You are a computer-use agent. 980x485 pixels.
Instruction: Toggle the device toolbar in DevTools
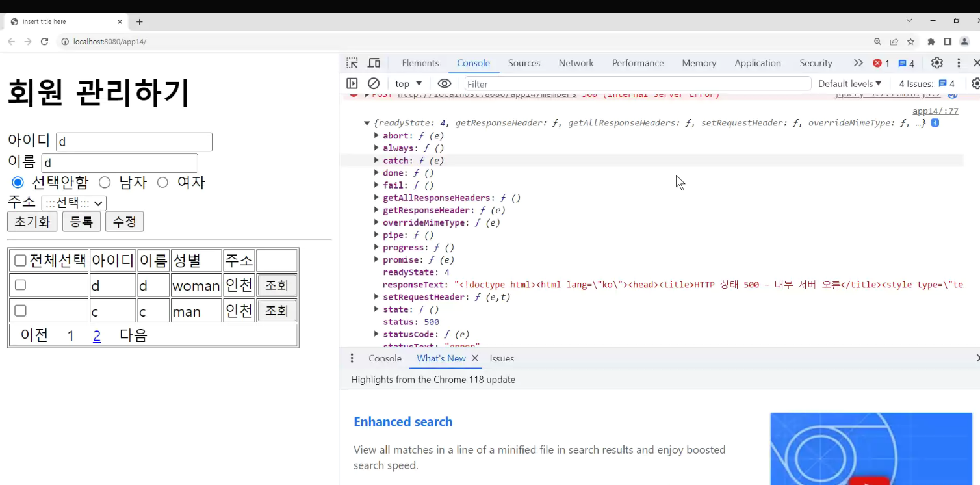[374, 63]
